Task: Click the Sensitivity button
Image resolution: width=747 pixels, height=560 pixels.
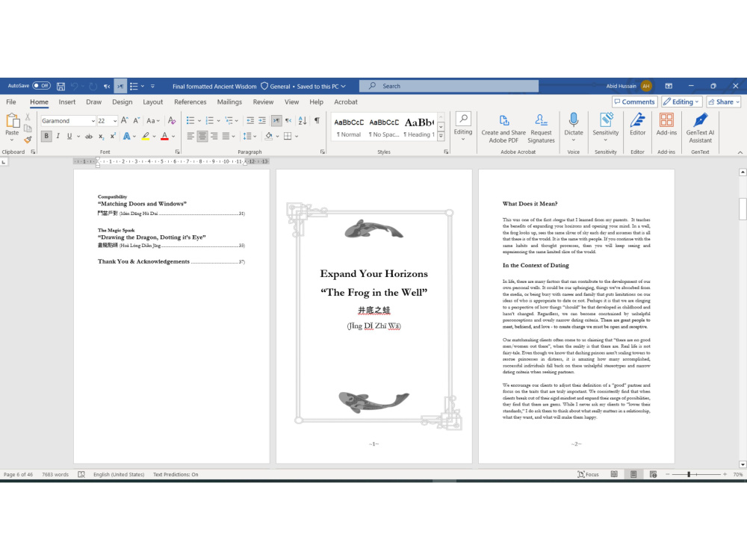Action: (x=606, y=127)
